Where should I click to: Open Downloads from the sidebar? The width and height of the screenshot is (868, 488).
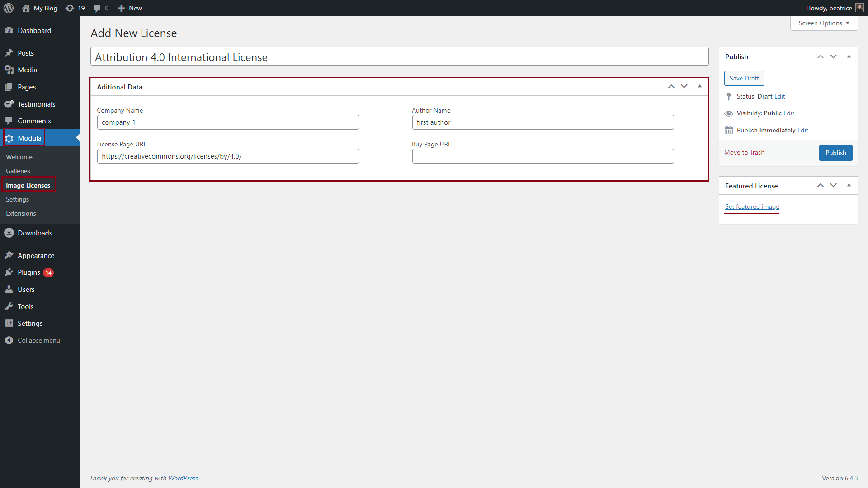[35, 233]
